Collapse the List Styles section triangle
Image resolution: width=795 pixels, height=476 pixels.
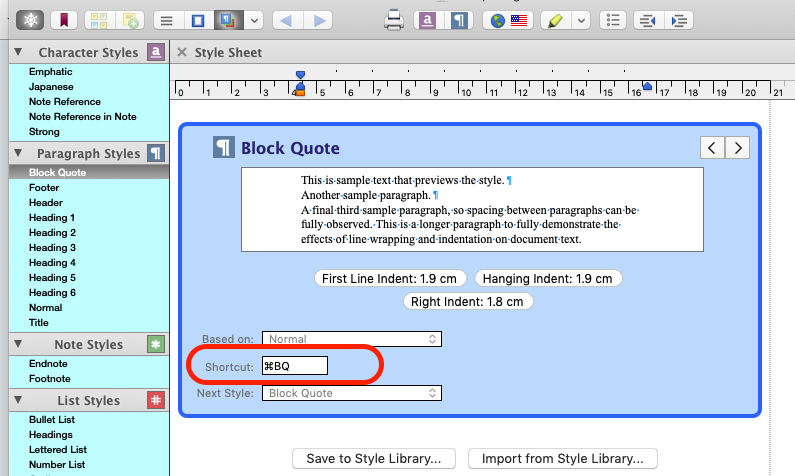19,400
